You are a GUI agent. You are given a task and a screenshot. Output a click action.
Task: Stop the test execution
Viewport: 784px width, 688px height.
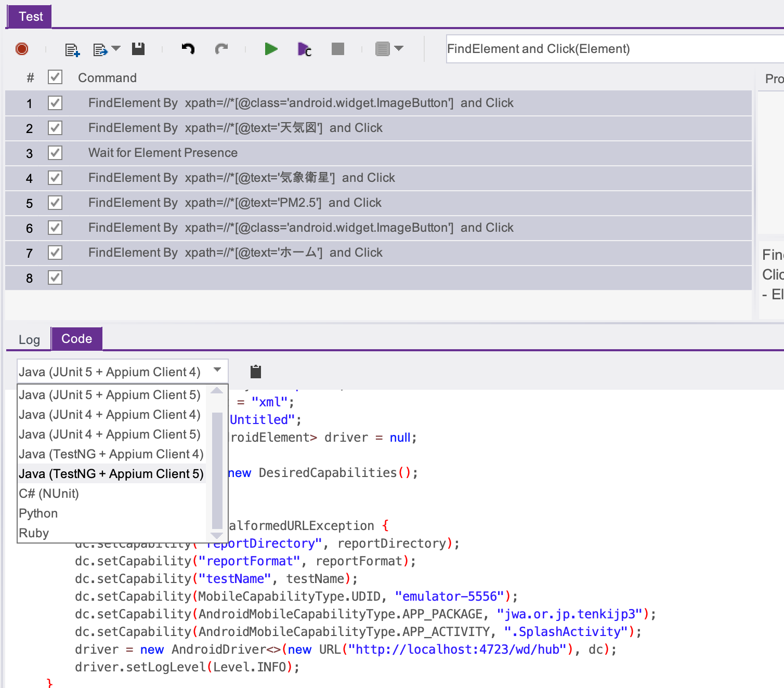tap(338, 49)
